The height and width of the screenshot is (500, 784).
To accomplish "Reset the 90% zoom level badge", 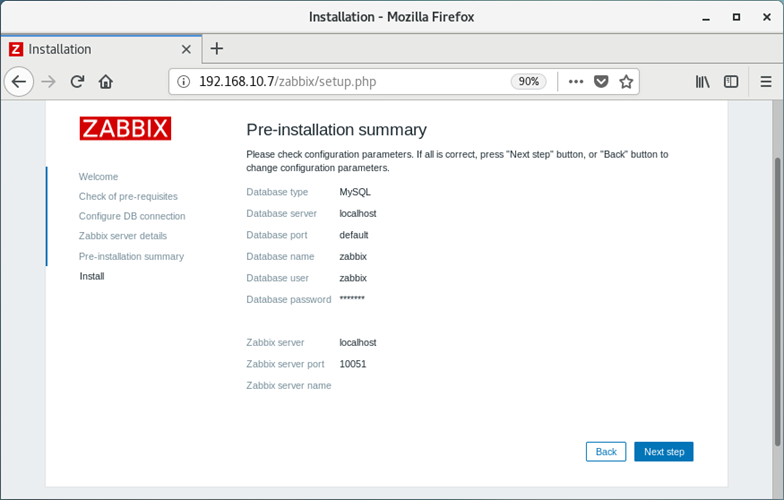I will [x=528, y=82].
